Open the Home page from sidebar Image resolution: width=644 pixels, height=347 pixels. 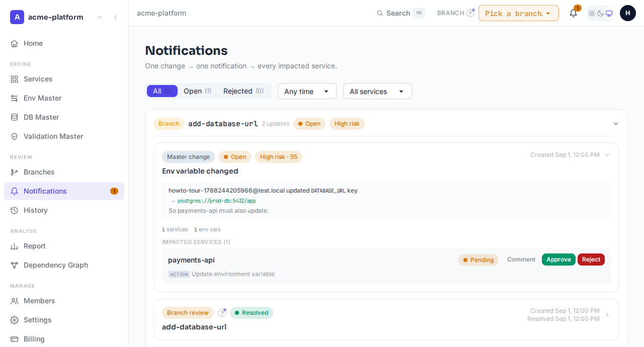coord(64,43)
